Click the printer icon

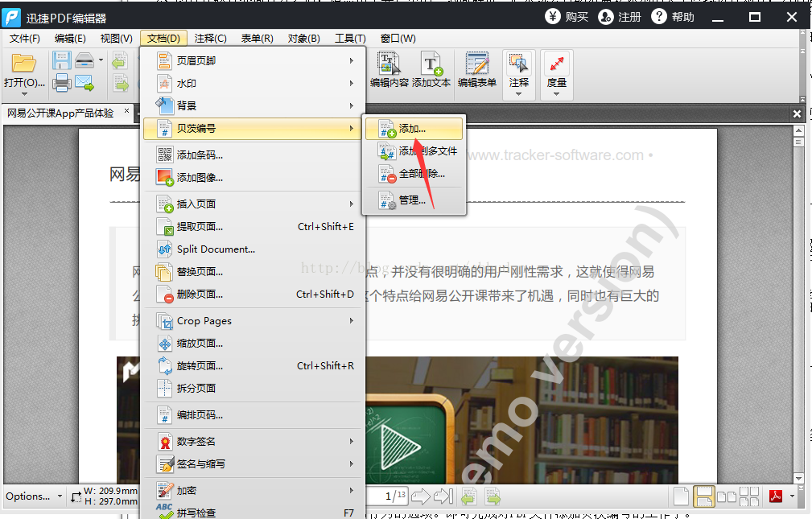pos(62,83)
